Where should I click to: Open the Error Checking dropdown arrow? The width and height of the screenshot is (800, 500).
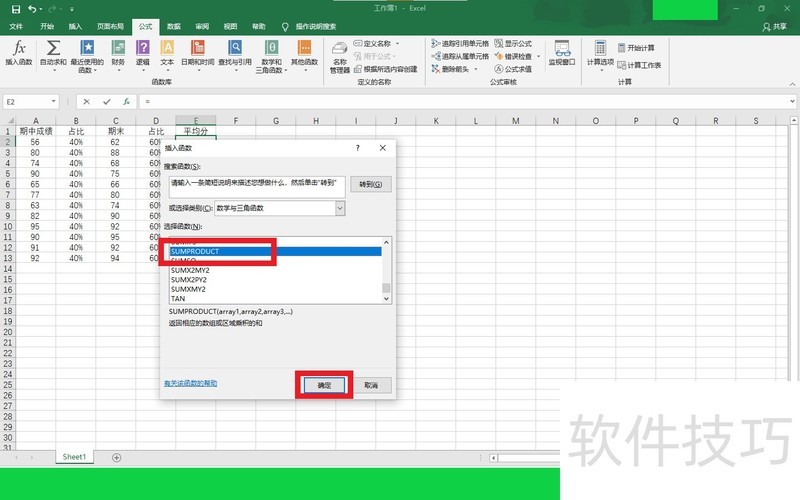pos(538,56)
